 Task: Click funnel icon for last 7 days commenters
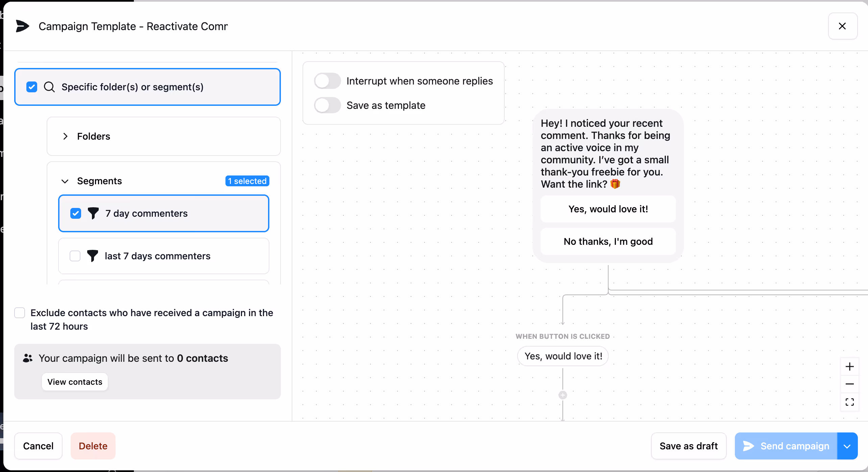click(92, 256)
